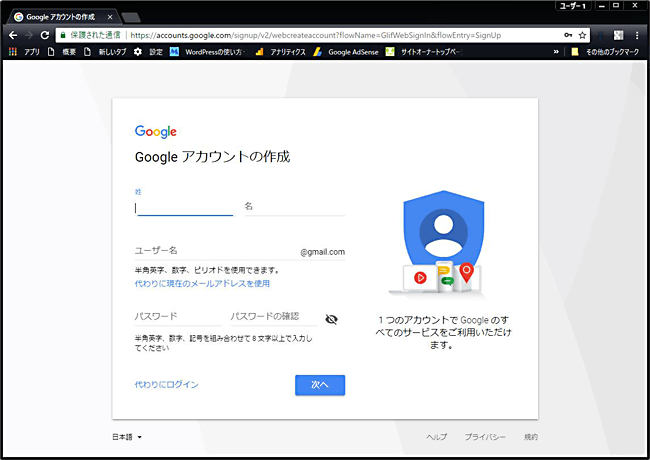The width and height of the screenshot is (650, 460).
Task: Click the 代わりにログイン link
Action: (166, 385)
